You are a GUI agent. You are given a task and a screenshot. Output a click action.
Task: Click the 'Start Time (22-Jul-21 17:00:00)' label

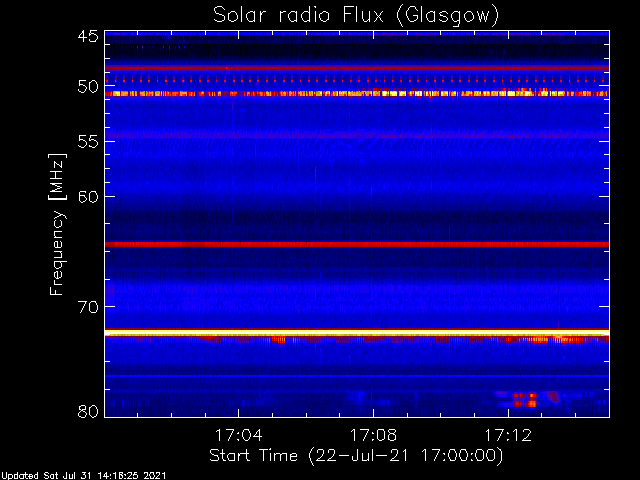tap(356, 455)
